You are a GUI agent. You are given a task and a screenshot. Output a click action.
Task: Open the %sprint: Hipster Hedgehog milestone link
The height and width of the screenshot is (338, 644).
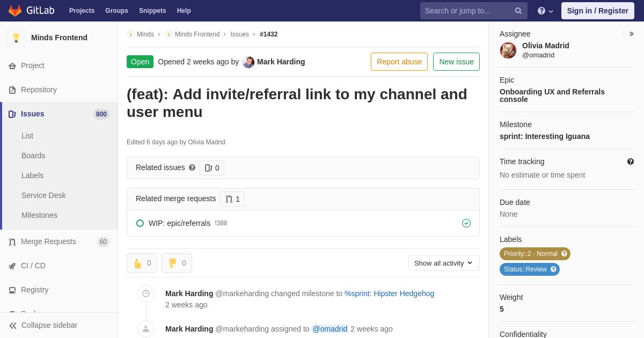tap(389, 293)
